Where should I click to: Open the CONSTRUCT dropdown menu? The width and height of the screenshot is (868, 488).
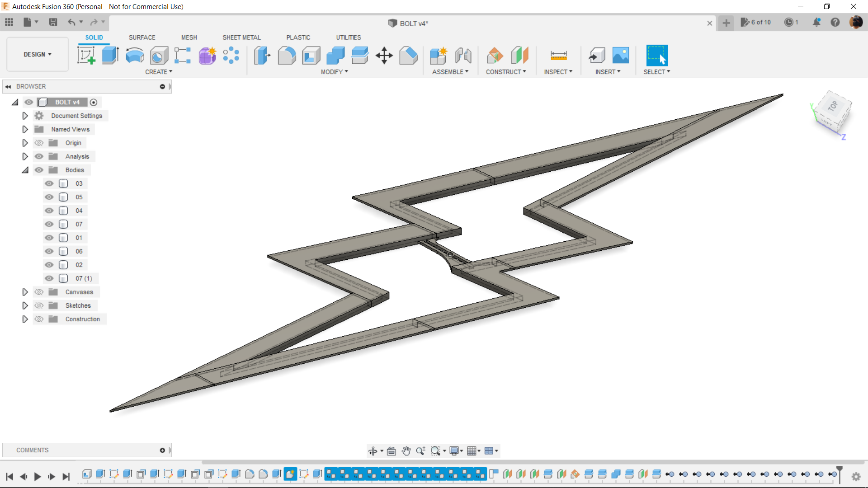(505, 72)
